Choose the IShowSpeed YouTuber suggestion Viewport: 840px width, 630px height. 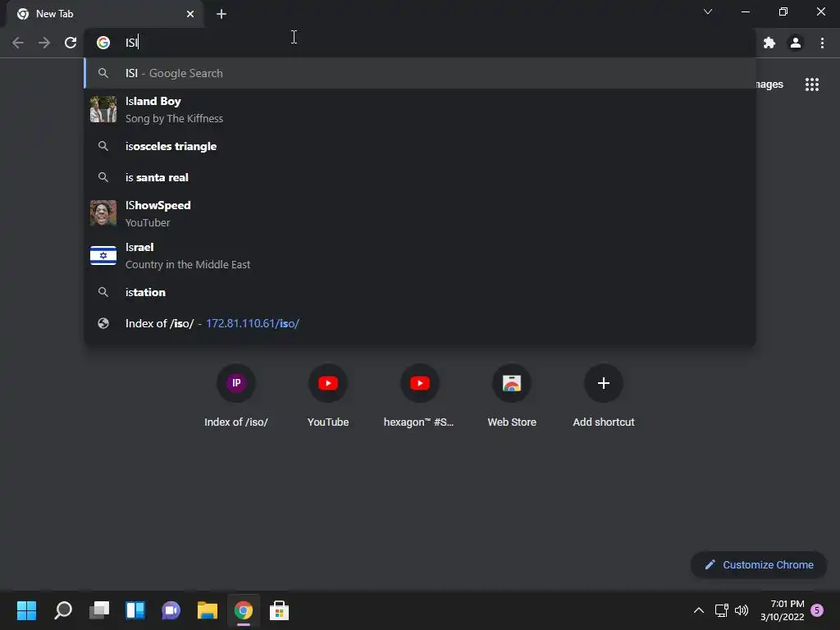420,214
